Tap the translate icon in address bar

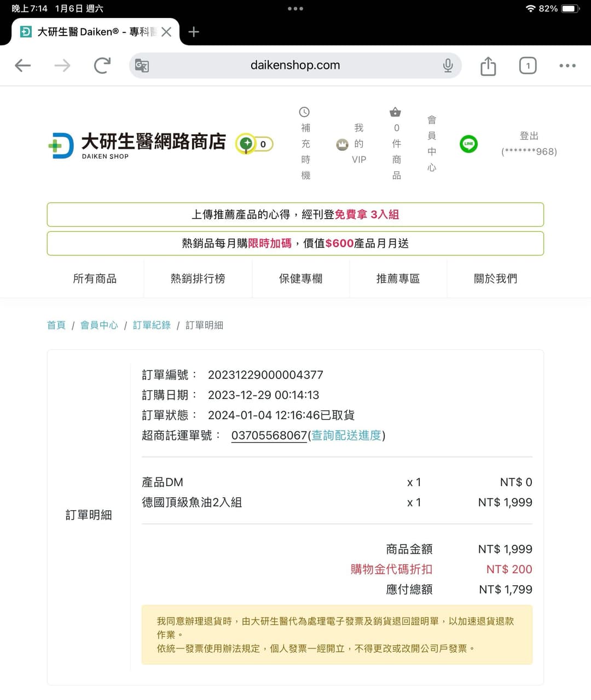142,66
